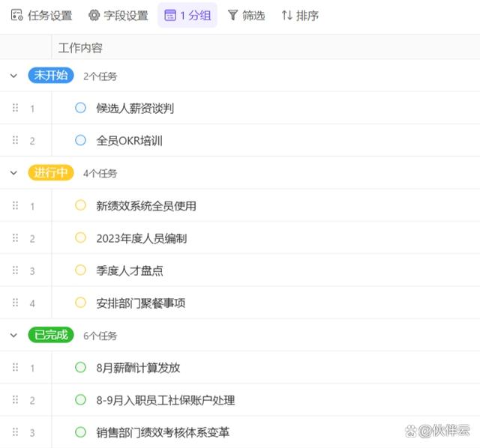Click drag handle of 全员OKR培训 row
Screen dimensions: 480x448
(x=15, y=140)
